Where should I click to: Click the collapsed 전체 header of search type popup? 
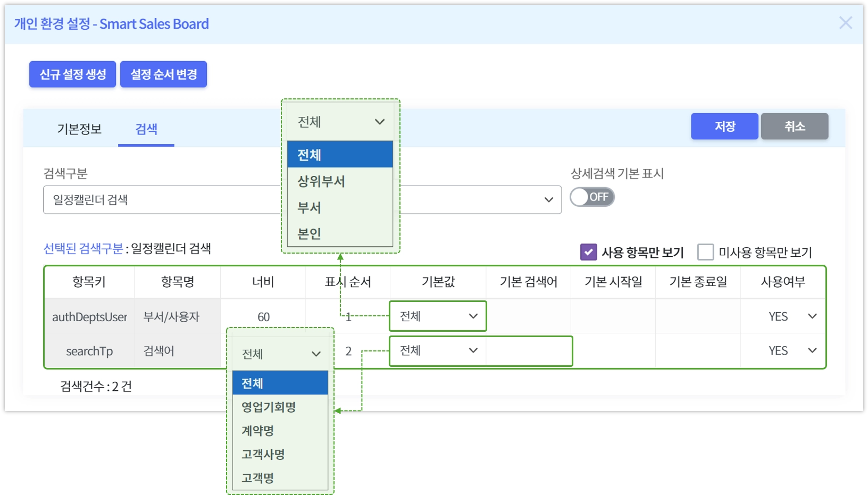(x=280, y=354)
